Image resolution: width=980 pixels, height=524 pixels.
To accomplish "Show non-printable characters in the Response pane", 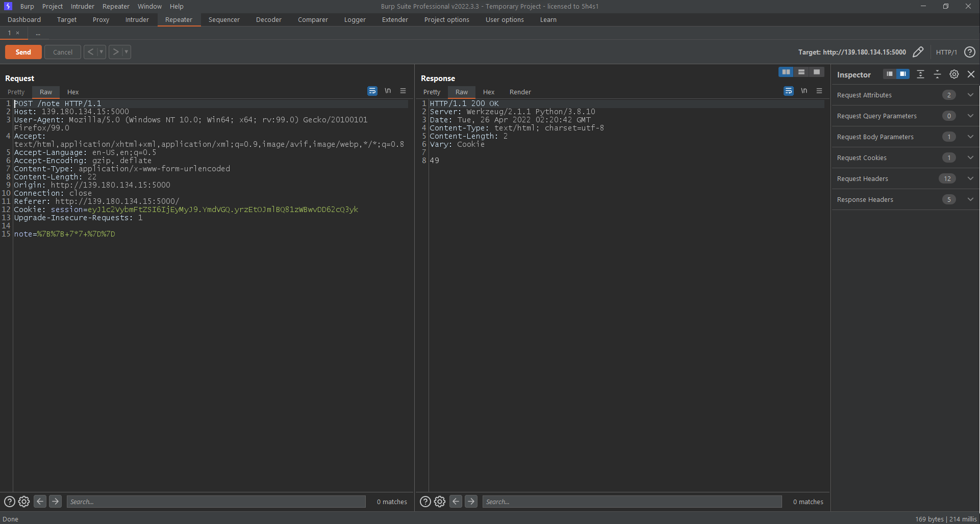I will pos(804,91).
